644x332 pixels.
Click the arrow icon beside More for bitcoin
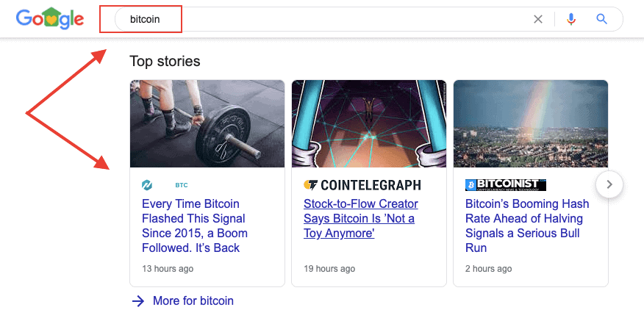click(137, 300)
